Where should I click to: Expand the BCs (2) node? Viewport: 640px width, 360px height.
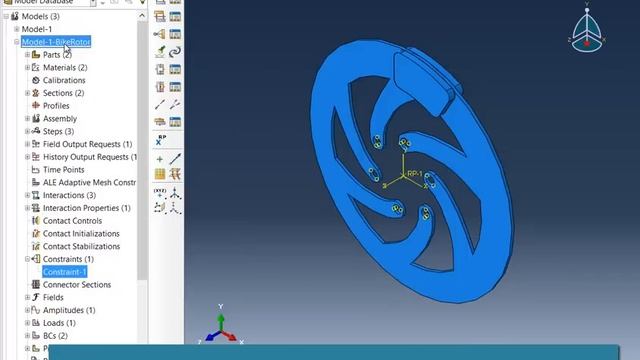click(x=27, y=336)
